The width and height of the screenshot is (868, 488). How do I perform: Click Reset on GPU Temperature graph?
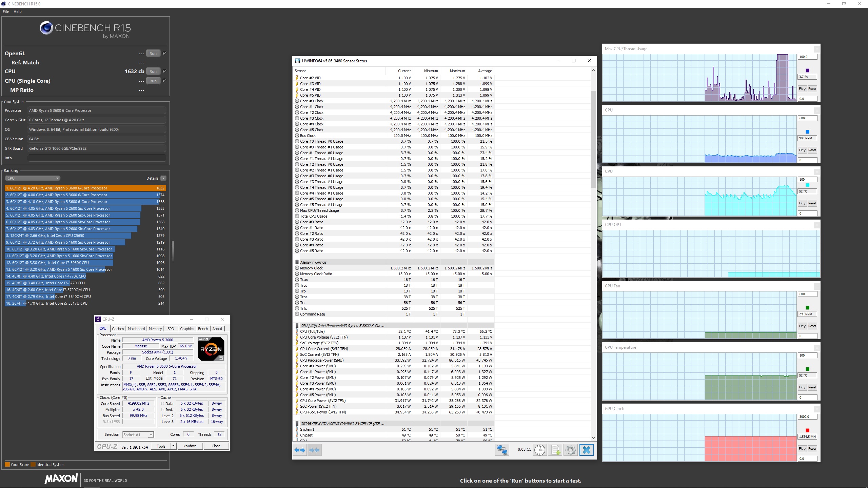[812, 387]
